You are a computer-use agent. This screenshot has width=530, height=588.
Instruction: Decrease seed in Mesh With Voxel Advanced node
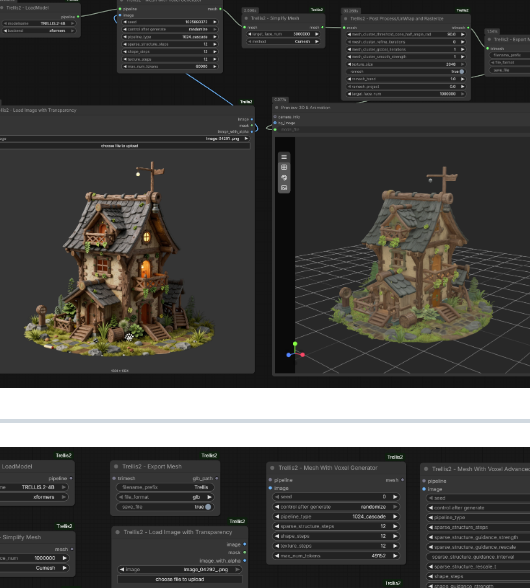[431, 498]
